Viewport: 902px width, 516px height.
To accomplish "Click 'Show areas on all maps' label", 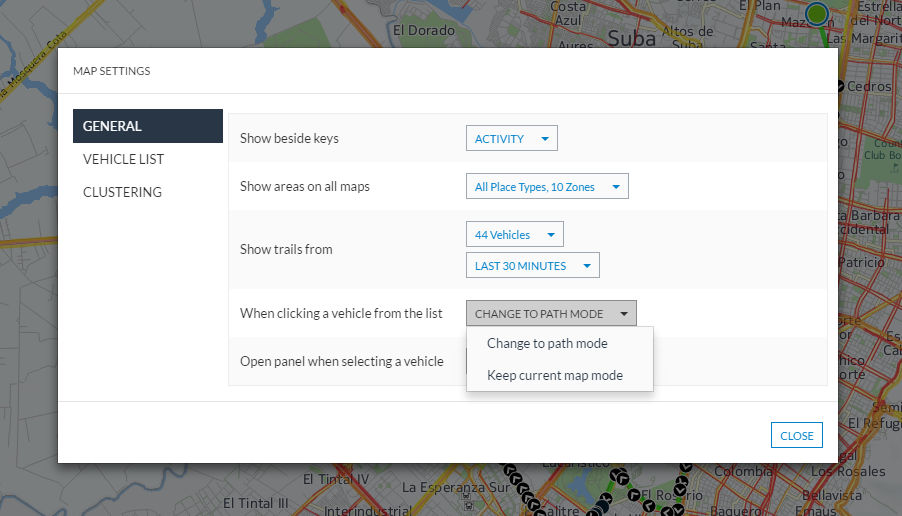I will (304, 186).
